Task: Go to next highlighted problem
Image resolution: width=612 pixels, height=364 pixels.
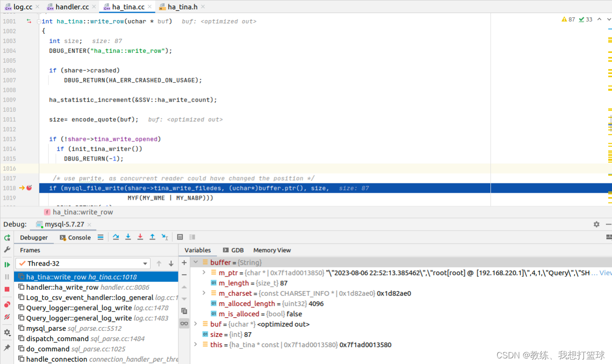Action: pos(609,19)
